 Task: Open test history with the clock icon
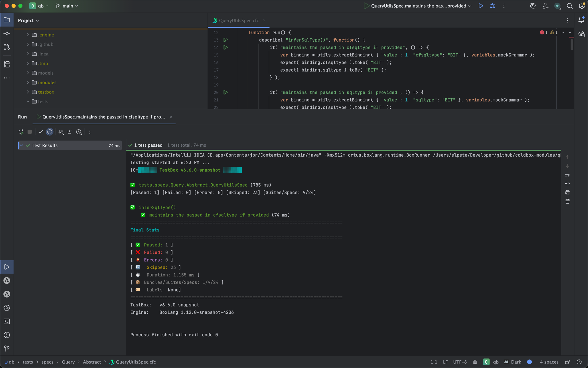point(79,132)
